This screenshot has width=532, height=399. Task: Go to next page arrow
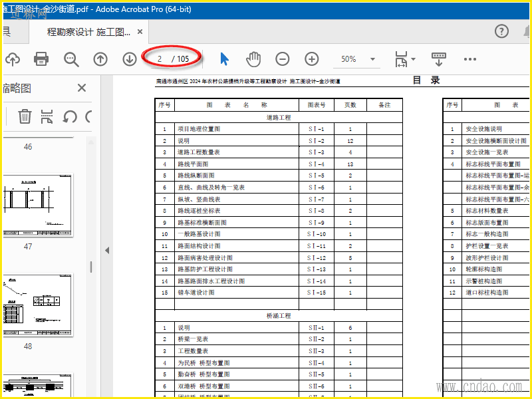tap(130, 59)
